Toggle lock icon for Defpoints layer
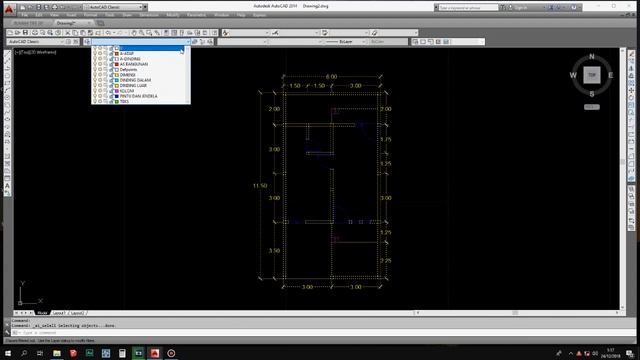The height and width of the screenshot is (360, 640). pyautogui.click(x=111, y=69)
